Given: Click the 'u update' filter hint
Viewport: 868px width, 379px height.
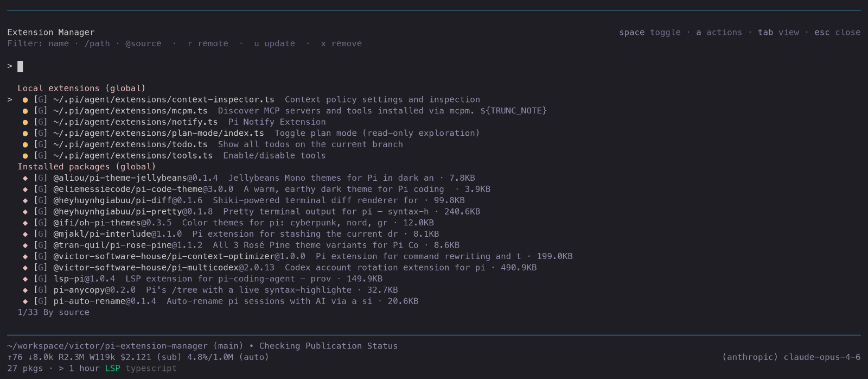Looking at the screenshot, I should coord(275,43).
